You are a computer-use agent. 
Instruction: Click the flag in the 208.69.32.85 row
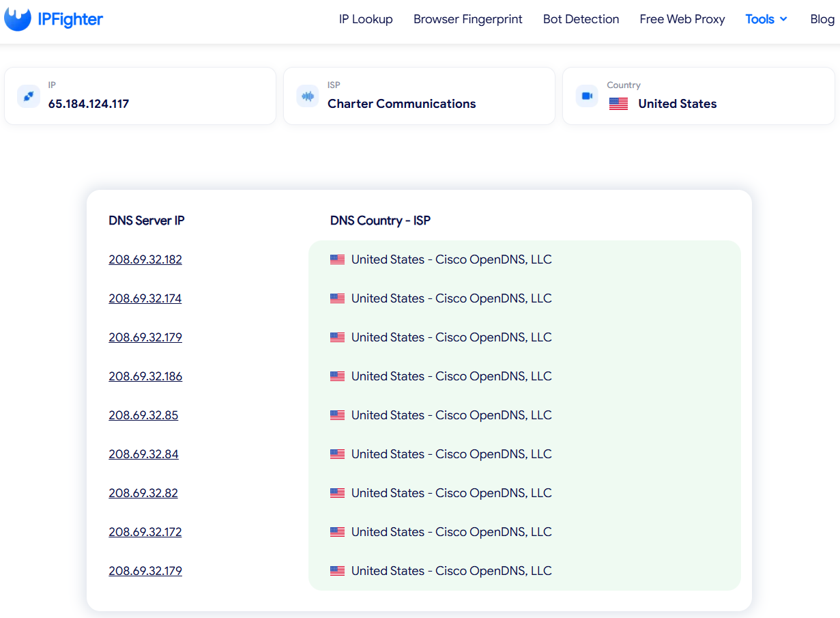[337, 415]
